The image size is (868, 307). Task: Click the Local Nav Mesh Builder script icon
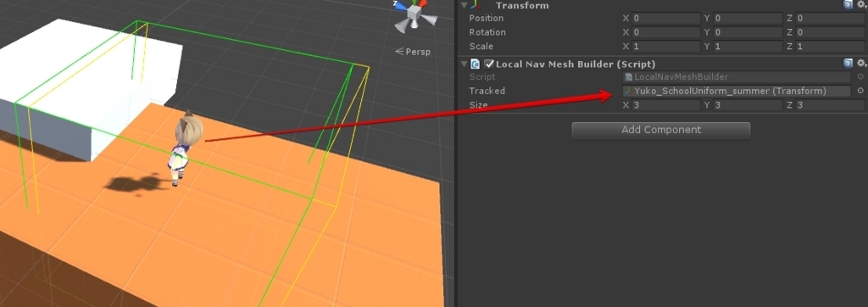click(x=475, y=64)
